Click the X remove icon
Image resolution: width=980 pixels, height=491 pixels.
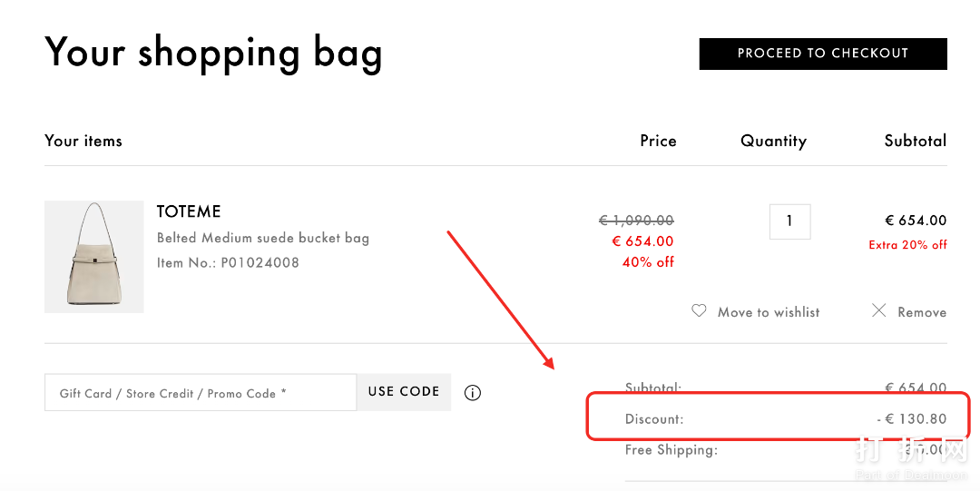[x=878, y=310]
